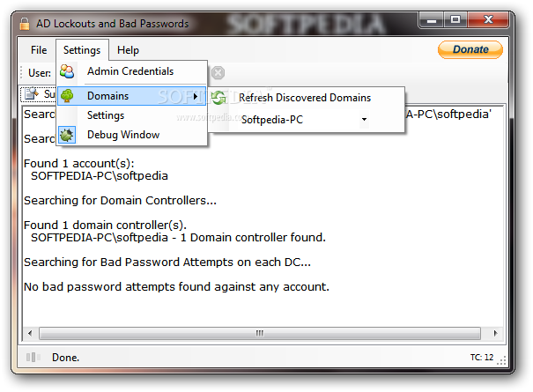Click the partially hidden Su toolbar button
533x392 pixels.
[x=38, y=94]
